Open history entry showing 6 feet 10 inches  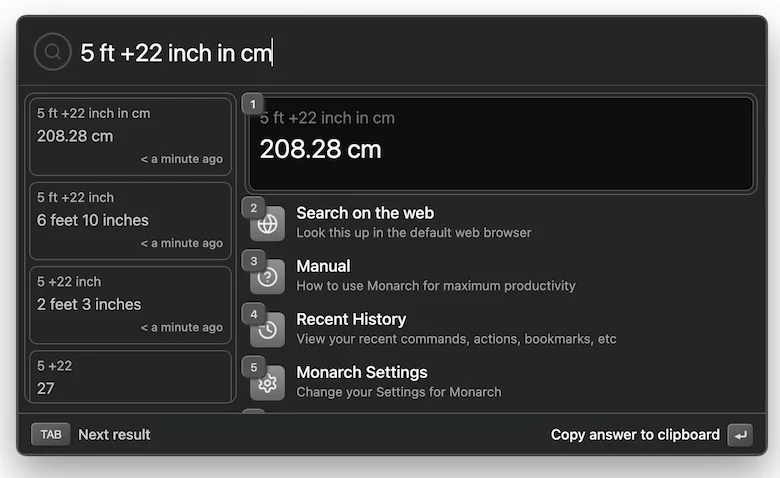tap(130, 220)
